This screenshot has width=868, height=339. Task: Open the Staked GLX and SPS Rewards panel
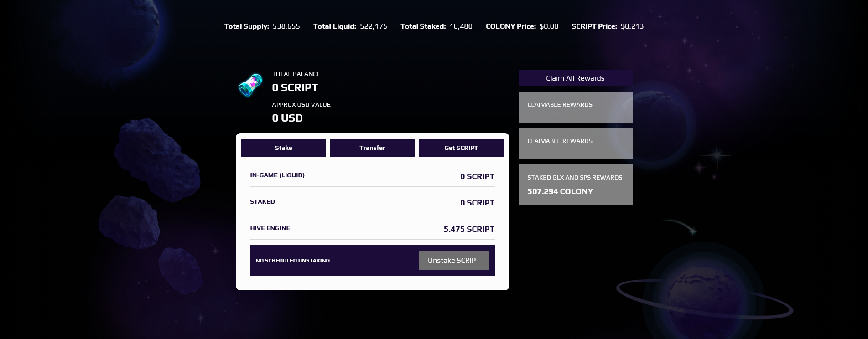[x=575, y=185]
